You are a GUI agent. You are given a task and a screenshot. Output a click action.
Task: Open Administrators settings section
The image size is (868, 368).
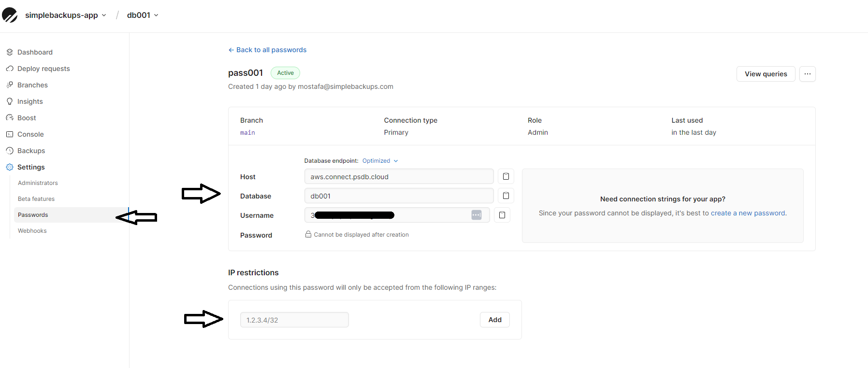(38, 183)
